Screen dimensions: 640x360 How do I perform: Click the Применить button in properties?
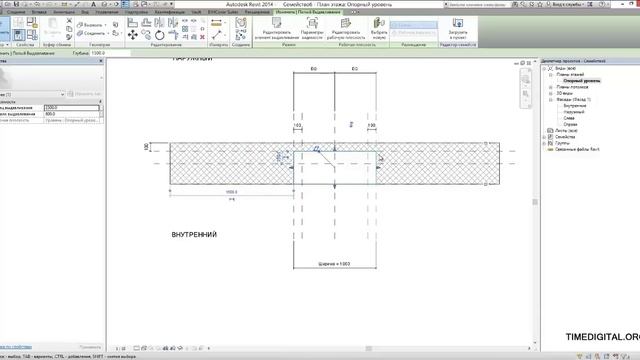pos(90,347)
